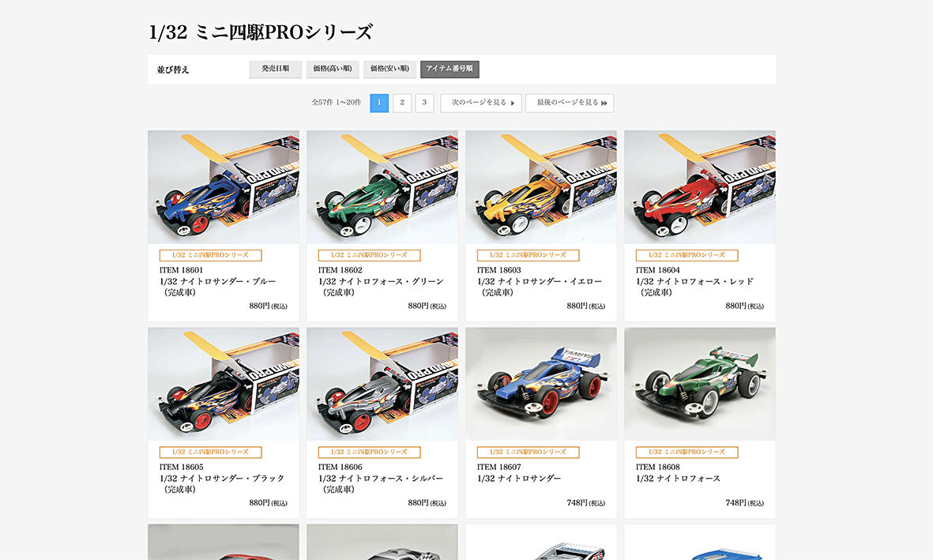The image size is (933, 560).
Task: Click the text ITEM 18603
Action: [498, 270]
